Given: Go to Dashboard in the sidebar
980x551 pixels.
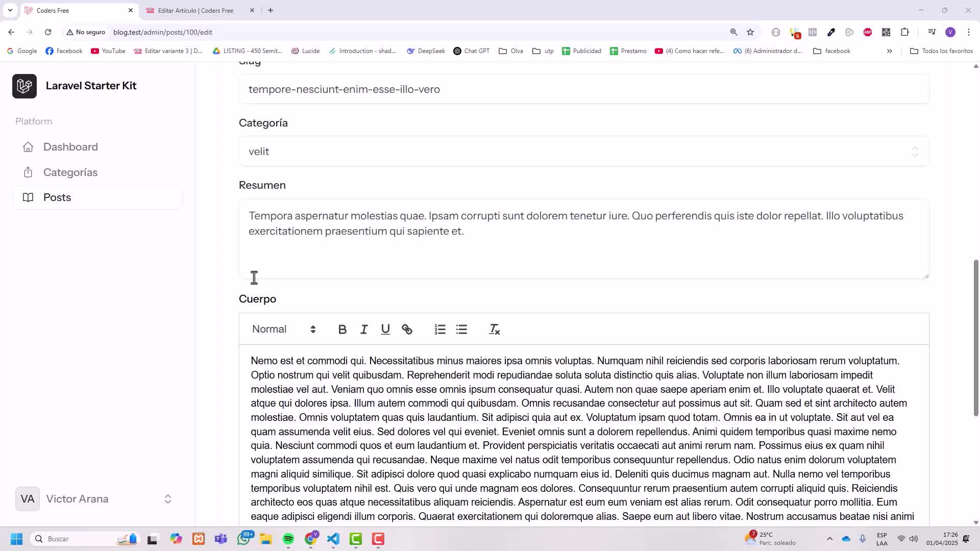Looking at the screenshot, I should 70,147.
